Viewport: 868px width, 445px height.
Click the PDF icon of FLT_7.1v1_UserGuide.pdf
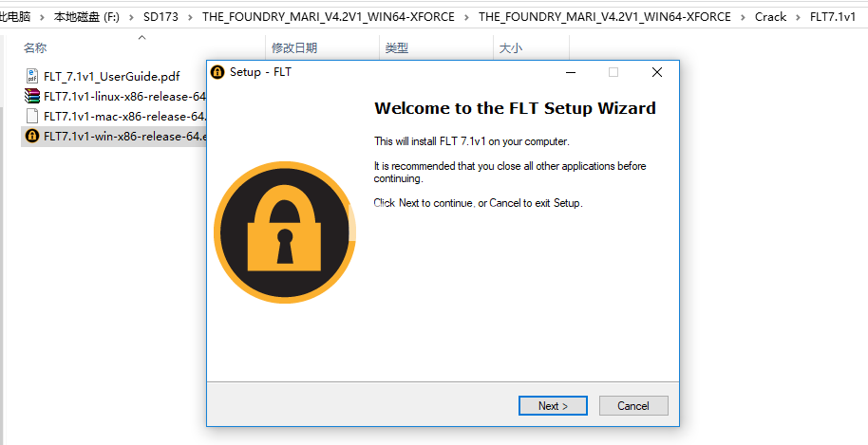pyautogui.click(x=32, y=76)
